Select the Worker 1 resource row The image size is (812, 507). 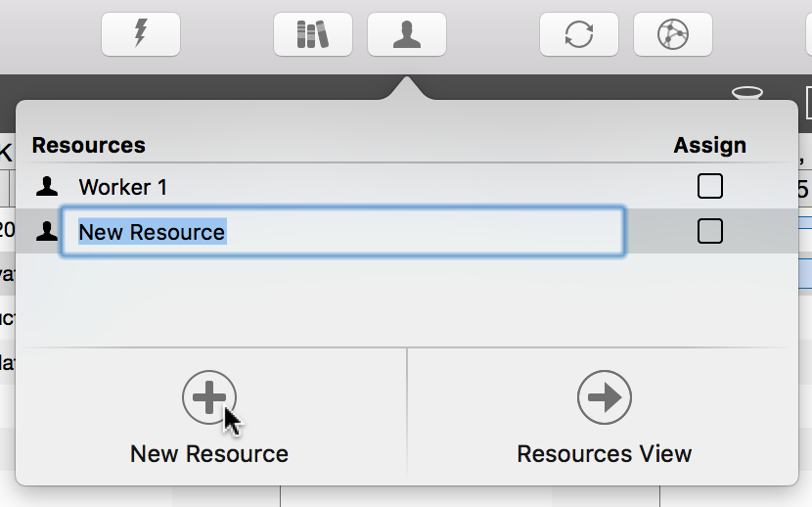(x=293, y=186)
